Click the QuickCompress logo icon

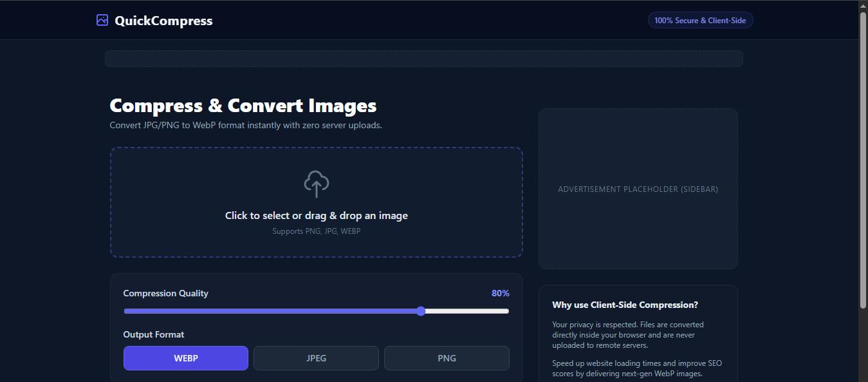coord(102,20)
